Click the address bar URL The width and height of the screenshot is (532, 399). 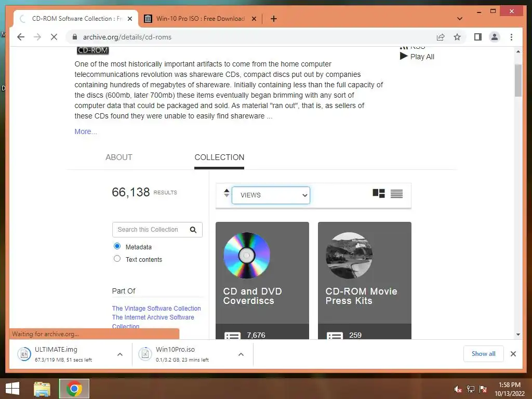click(x=127, y=37)
